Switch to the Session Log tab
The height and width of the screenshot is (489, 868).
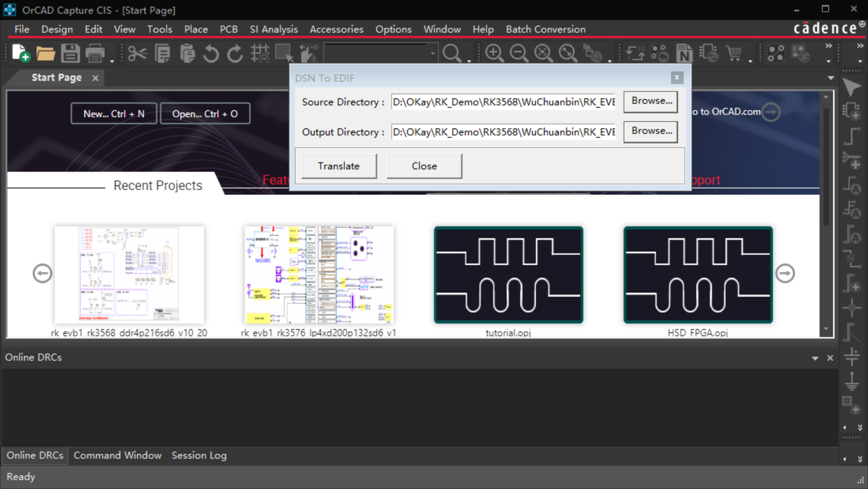tap(199, 455)
